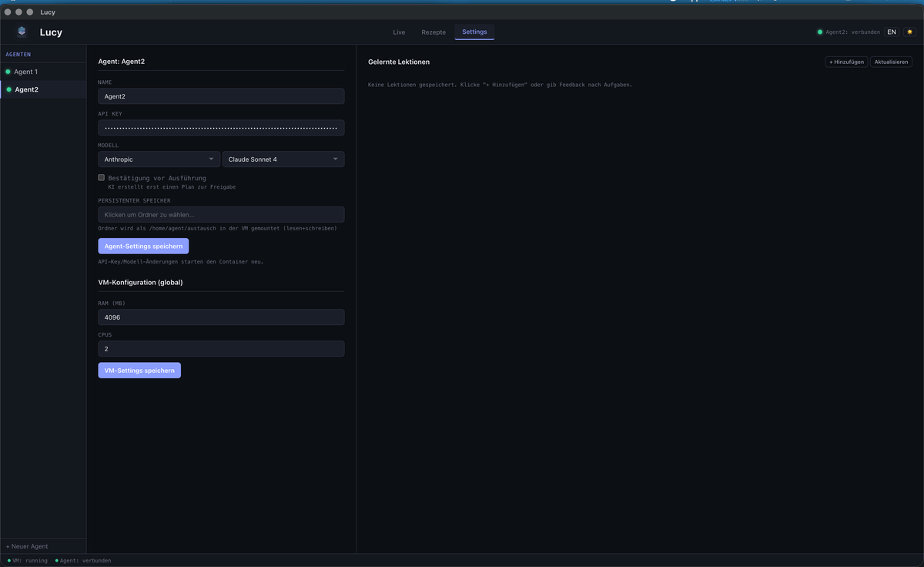Open the Claude Sonnet 4 model dropdown
The width and height of the screenshot is (924, 567).
point(283,159)
